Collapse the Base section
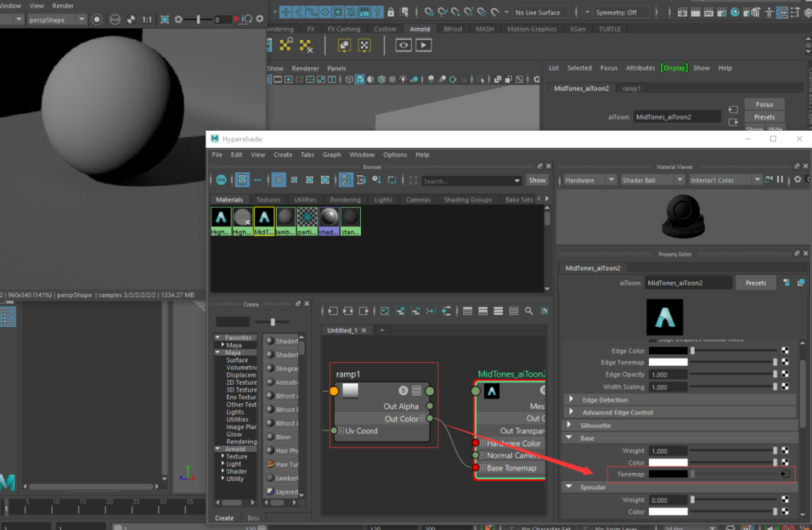The height and width of the screenshot is (530, 812). [x=569, y=438]
